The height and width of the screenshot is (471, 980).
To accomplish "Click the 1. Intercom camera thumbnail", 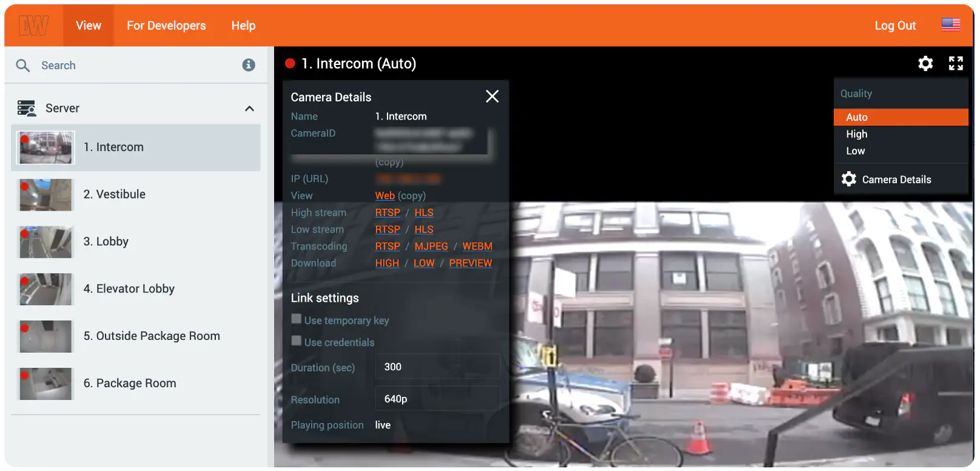I will (46, 147).
